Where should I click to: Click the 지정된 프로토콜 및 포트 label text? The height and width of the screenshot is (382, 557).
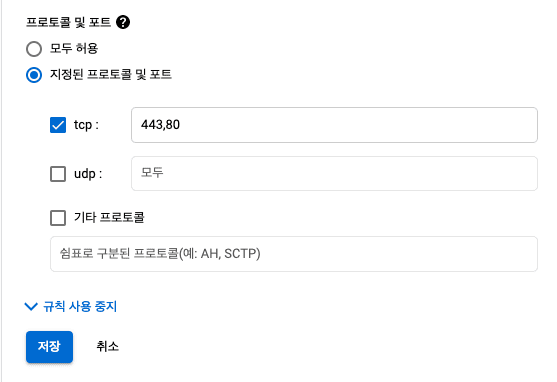pos(111,74)
